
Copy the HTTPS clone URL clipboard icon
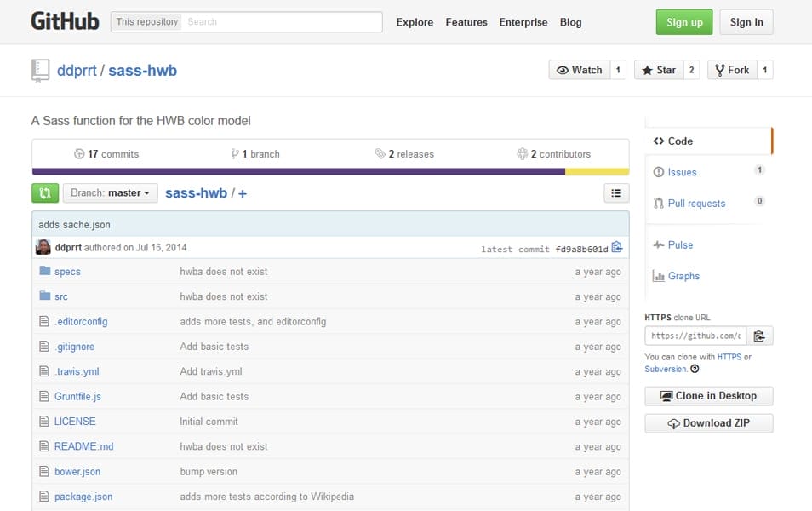point(760,336)
